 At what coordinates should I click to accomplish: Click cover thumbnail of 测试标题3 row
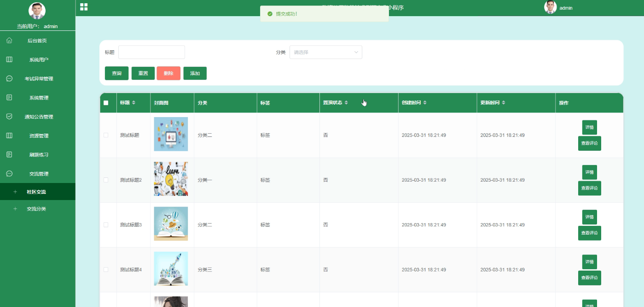(x=171, y=224)
